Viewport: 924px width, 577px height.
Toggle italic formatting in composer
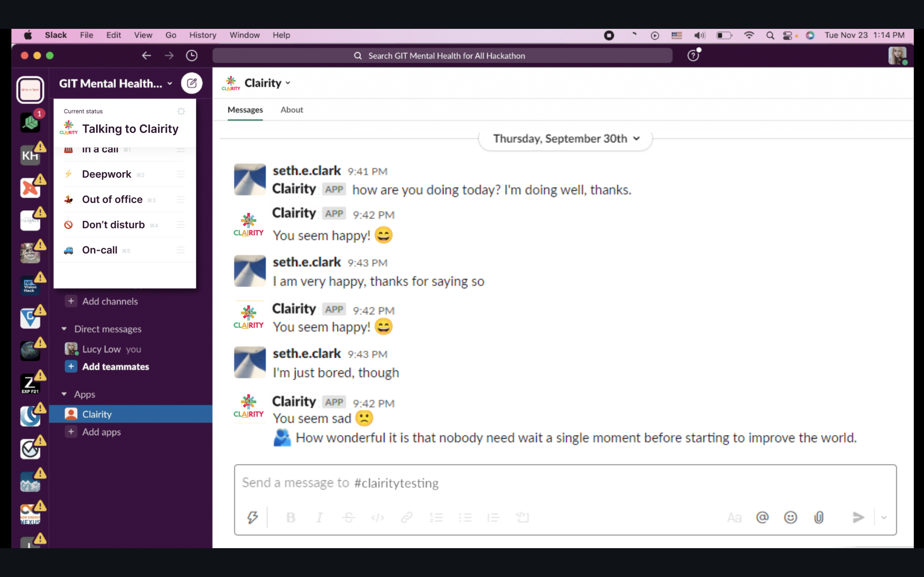click(x=320, y=517)
